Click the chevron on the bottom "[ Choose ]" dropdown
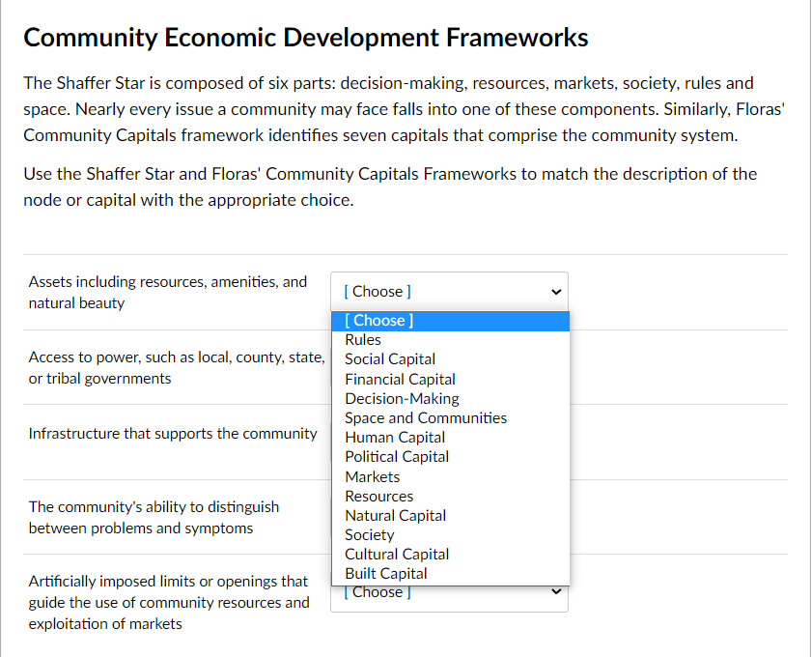 (556, 591)
